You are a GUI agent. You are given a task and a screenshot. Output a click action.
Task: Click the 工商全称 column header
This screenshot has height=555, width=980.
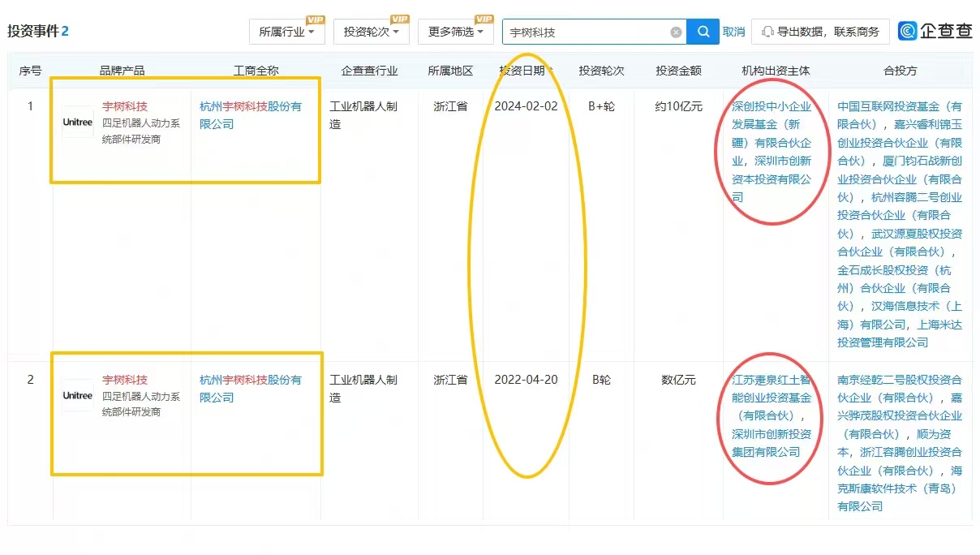256,71
